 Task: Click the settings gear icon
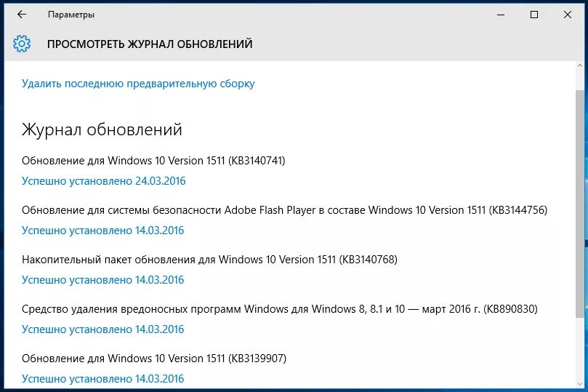point(22,44)
